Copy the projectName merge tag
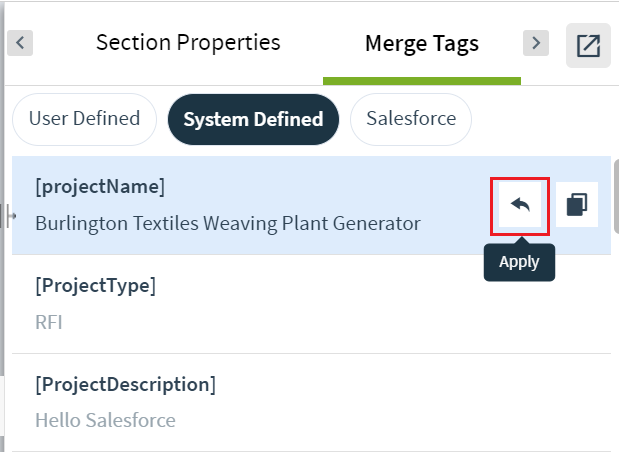The height and width of the screenshot is (452, 619). 577,204
